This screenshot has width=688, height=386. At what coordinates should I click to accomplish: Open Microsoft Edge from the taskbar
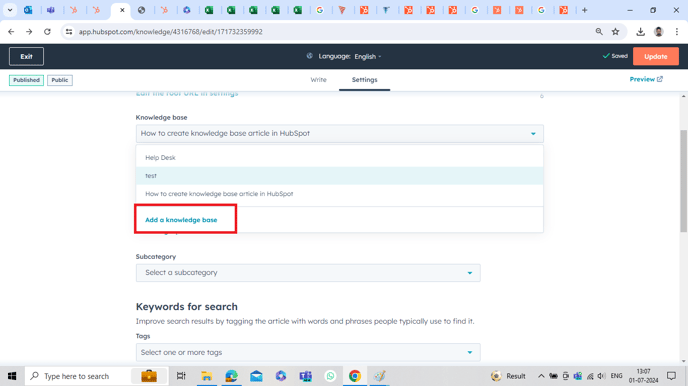point(231,376)
